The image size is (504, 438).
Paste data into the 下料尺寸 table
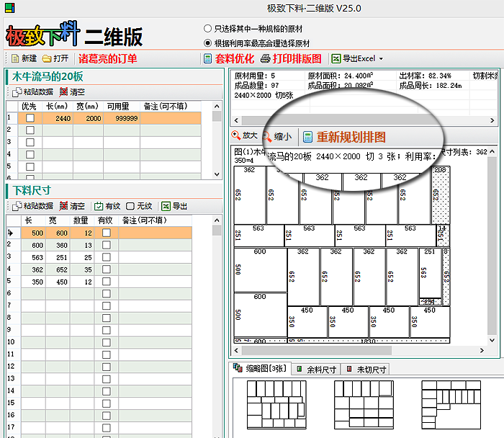pos(33,206)
